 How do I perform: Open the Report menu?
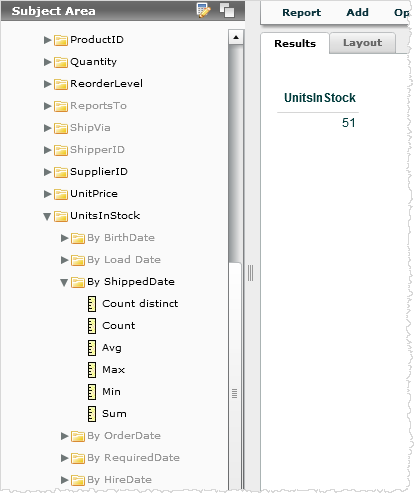click(301, 13)
